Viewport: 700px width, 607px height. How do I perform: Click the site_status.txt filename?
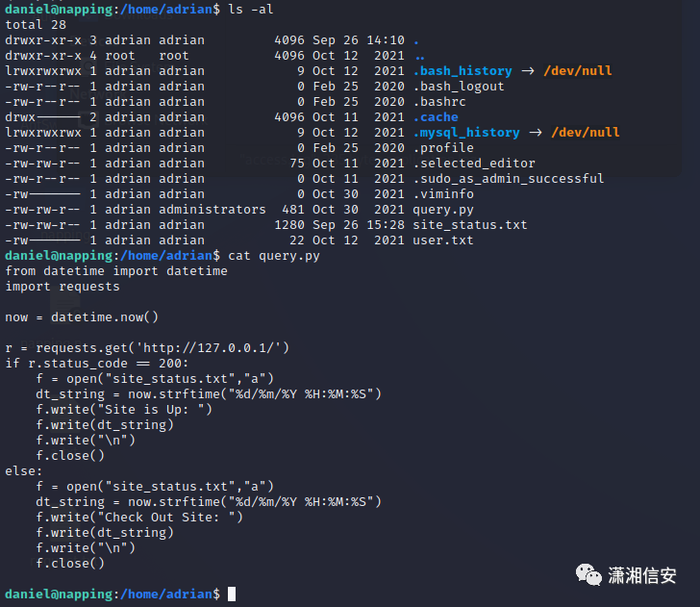coord(469,225)
